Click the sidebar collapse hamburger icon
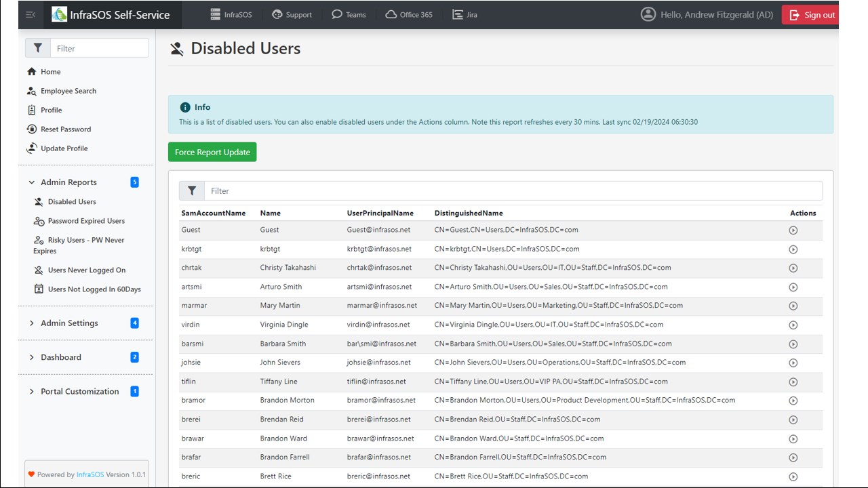This screenshot has width=868, height=488. [x=31, y=14]
